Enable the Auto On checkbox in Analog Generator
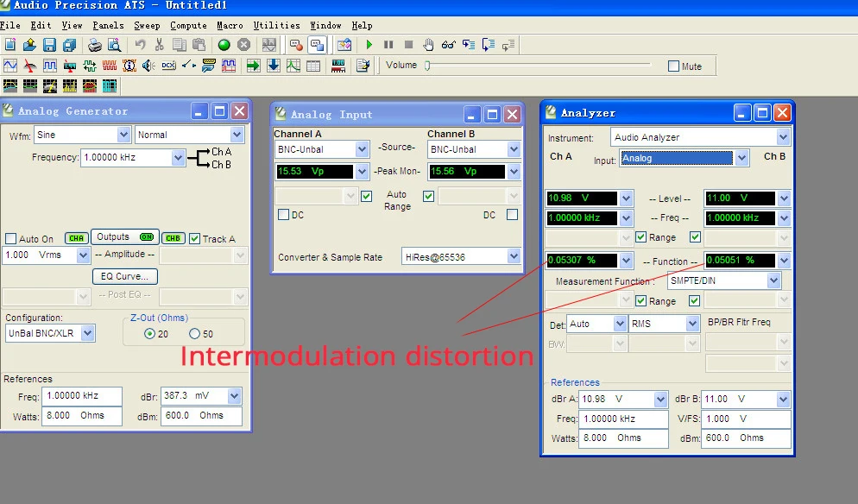This screenshot has height=504, width=858. tap(11, 238)
